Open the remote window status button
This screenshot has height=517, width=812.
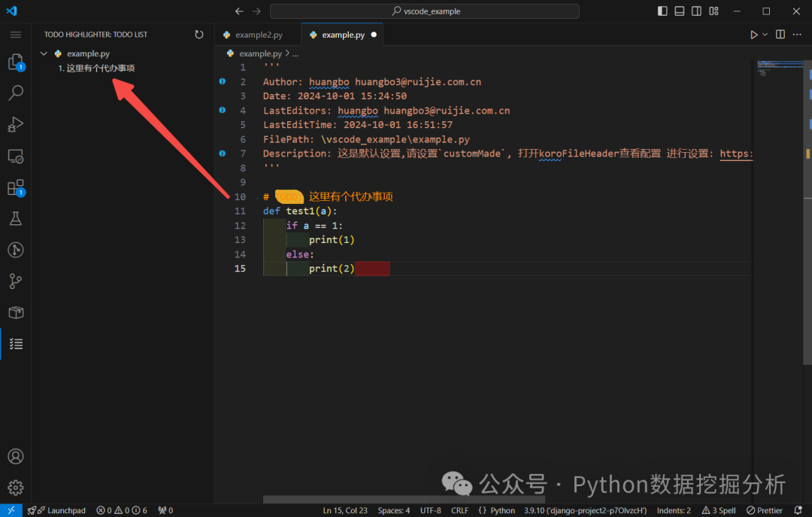pos(11,510)
